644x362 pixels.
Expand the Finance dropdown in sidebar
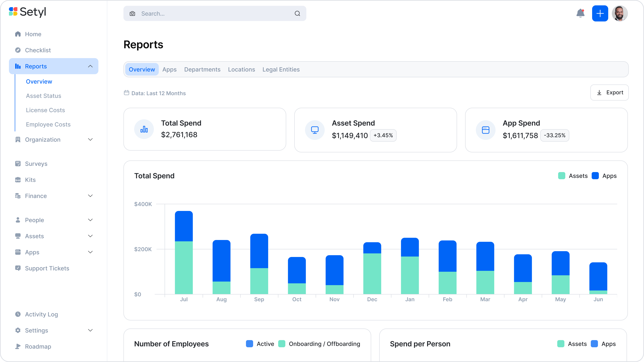tap(90, 196)
